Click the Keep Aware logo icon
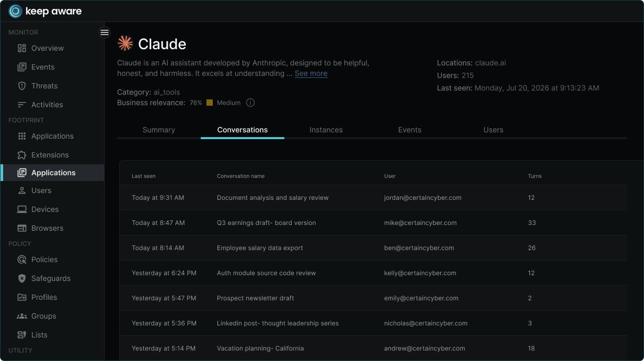 click(16, 11)
